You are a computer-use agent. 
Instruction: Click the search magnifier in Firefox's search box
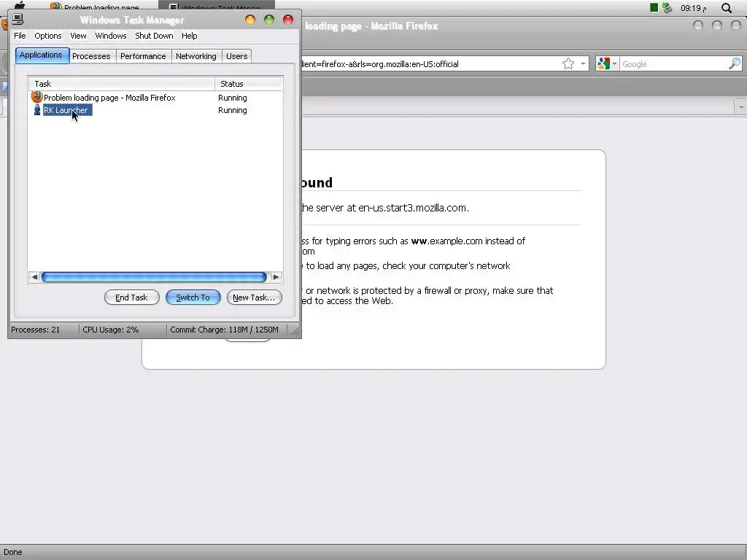coord(735,63)
